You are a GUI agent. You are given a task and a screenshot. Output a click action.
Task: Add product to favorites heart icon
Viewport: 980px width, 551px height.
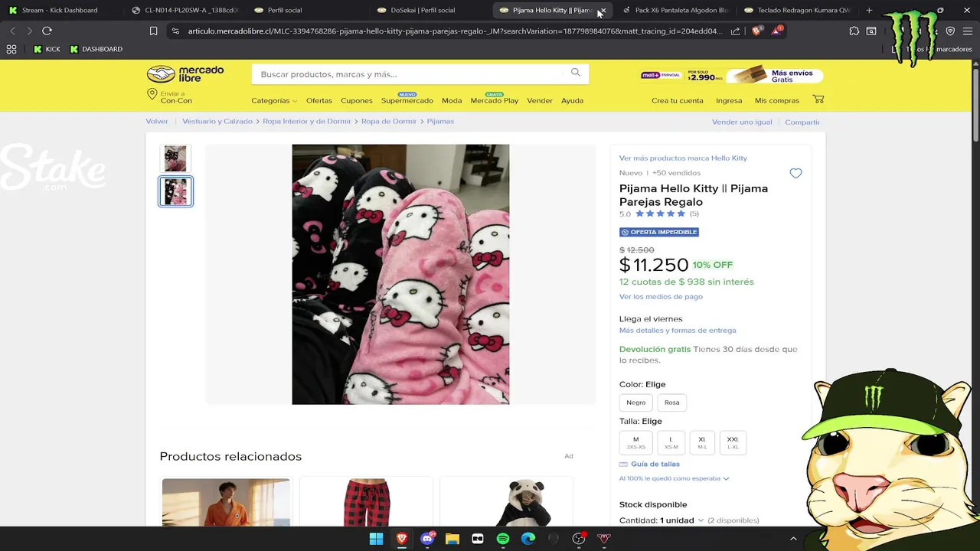pos(795,174)
